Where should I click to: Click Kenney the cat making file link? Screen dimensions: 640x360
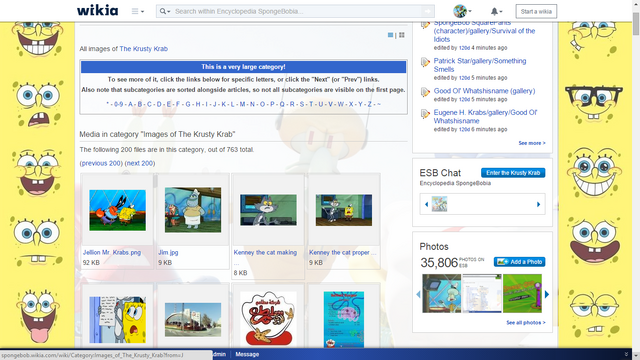pos(265,252)
